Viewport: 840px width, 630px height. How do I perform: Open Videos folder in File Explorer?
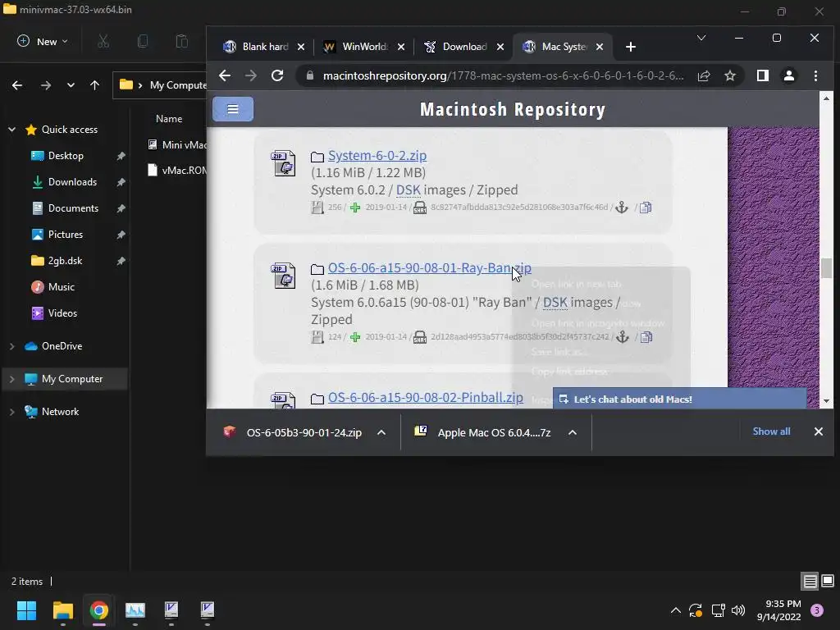pyautogui.click(x=62, y=313)
